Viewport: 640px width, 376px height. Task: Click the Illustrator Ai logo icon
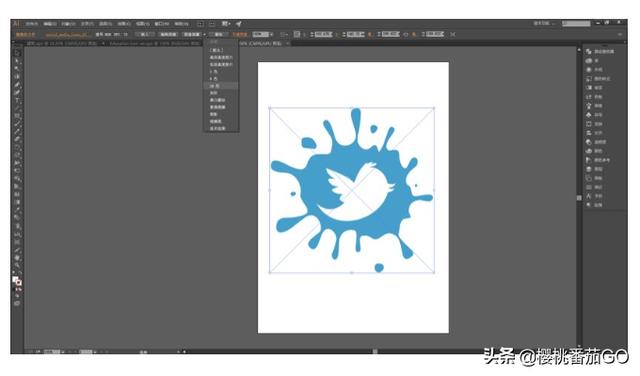tap(17, 24)
